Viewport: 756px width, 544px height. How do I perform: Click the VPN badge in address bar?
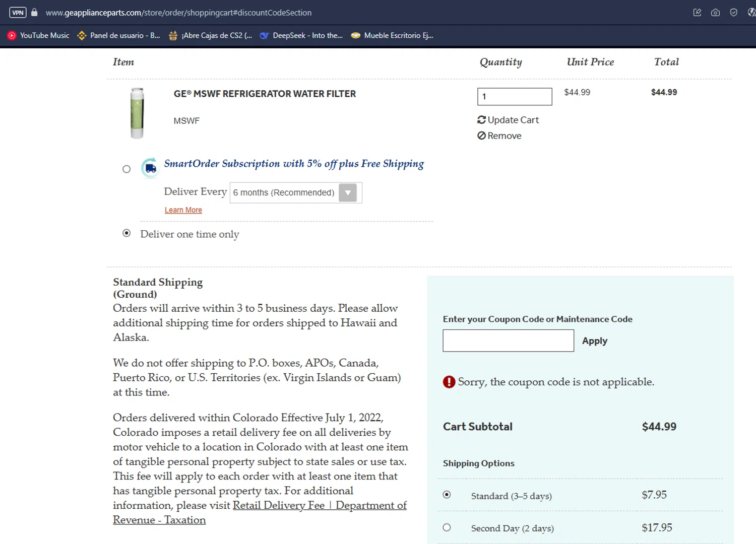point(18,13)
